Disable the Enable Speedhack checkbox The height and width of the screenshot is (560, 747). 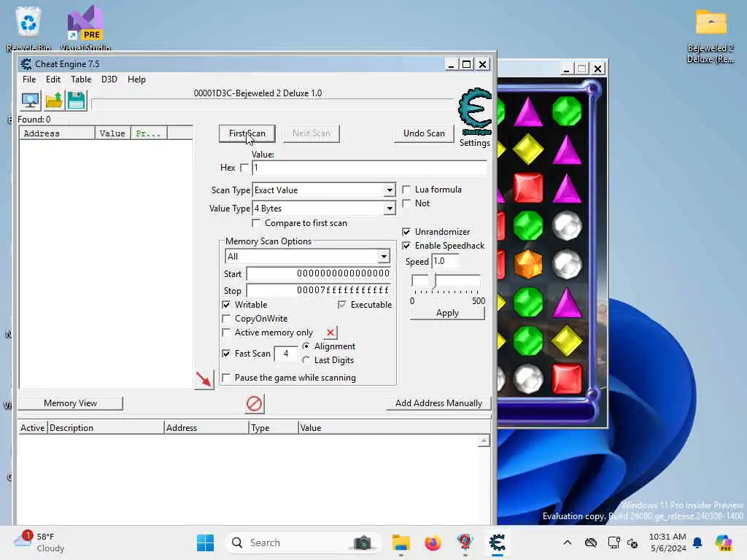point(406,246)
